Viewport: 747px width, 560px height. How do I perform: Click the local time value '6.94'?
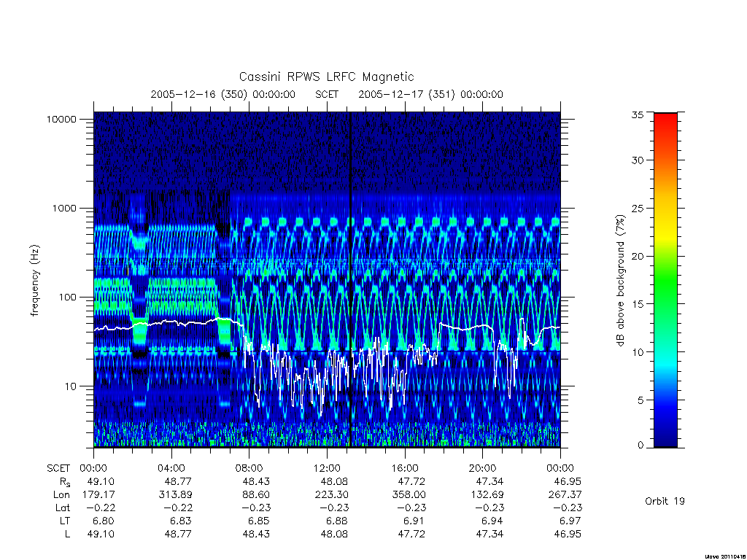tap(492, 521)
